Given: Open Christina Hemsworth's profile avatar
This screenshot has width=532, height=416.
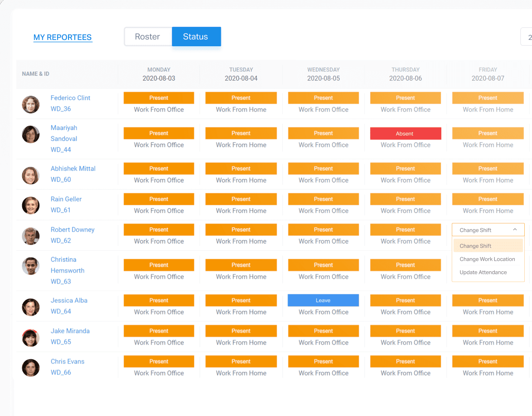Looking at the screenshot, I should [31, 266].
